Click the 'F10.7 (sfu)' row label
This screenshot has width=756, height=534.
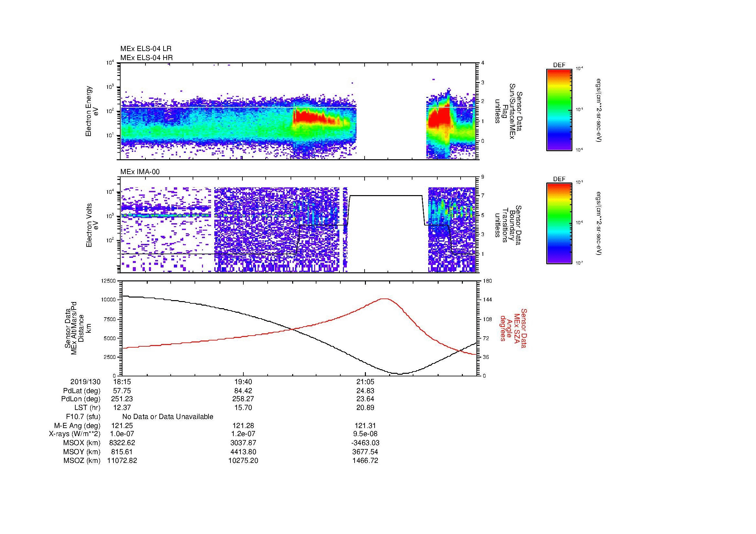point(83,417)
